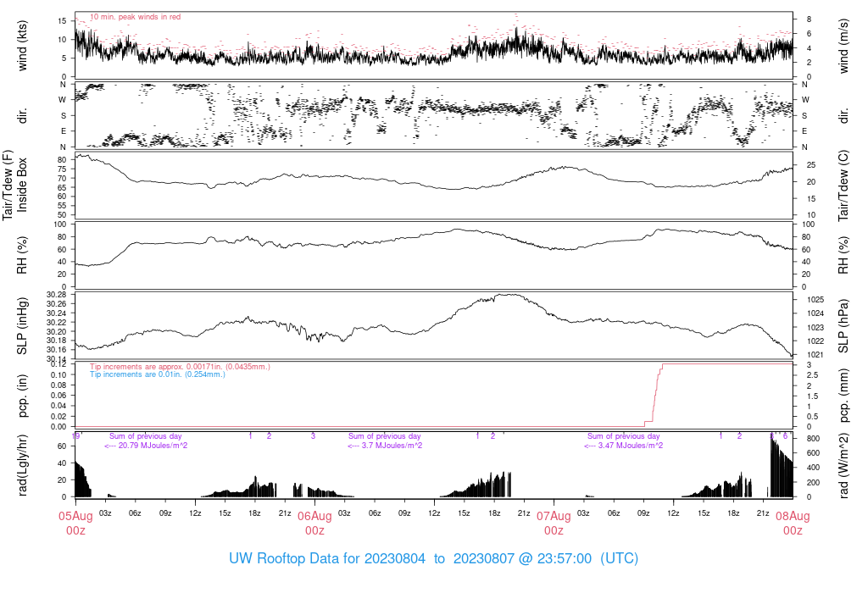Screen dimensions: 868x593
Task: Click the 25 tick on Celsius axis
Action: [811, 165]
